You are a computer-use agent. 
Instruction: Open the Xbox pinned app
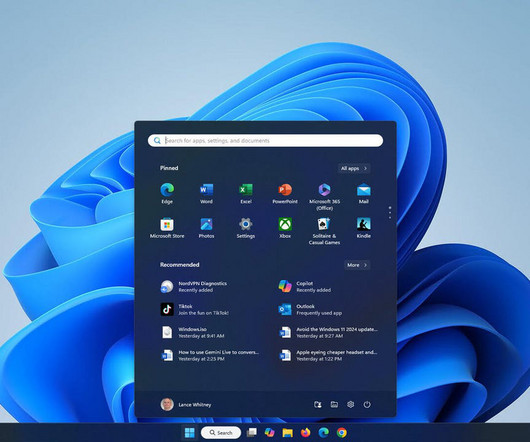[285, 228]
